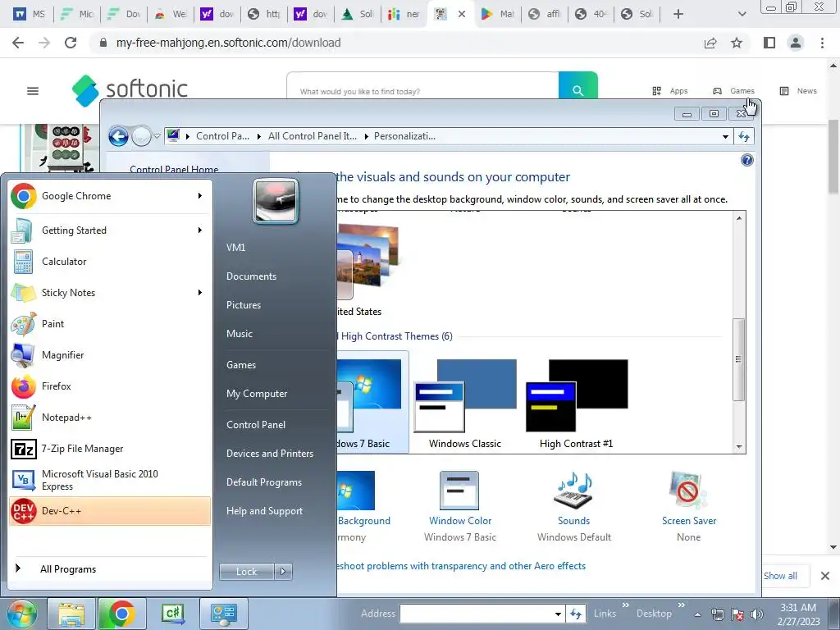The width and height of the screenshot is (840, 630).
Task: Click Softonic Games link
Action: coord(733,91)
